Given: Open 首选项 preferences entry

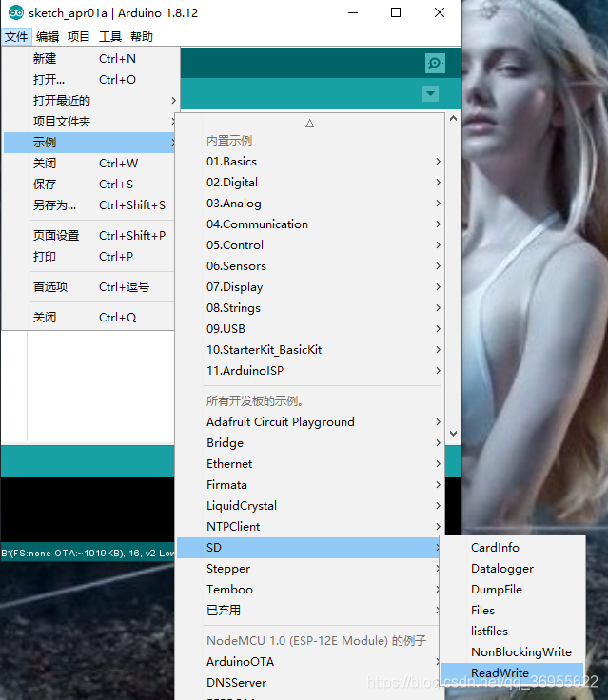Looking at the screenshot, I should pyautogui.click(x=89, y=286).
